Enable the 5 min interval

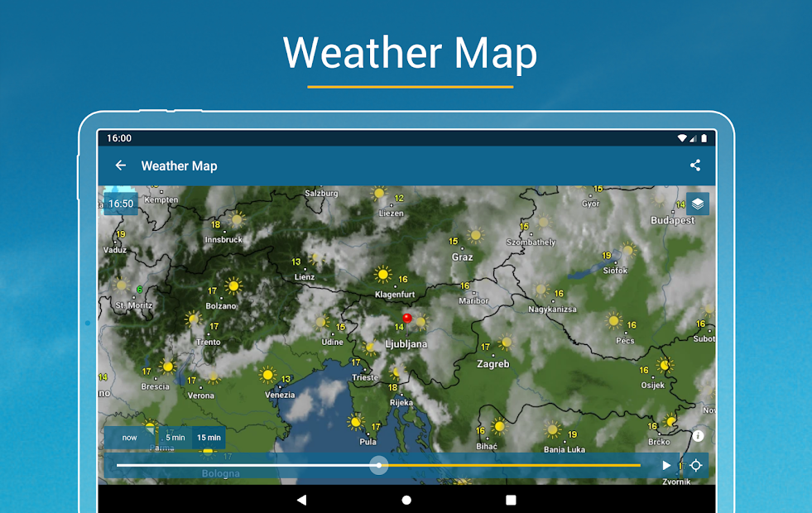point(175,437)
